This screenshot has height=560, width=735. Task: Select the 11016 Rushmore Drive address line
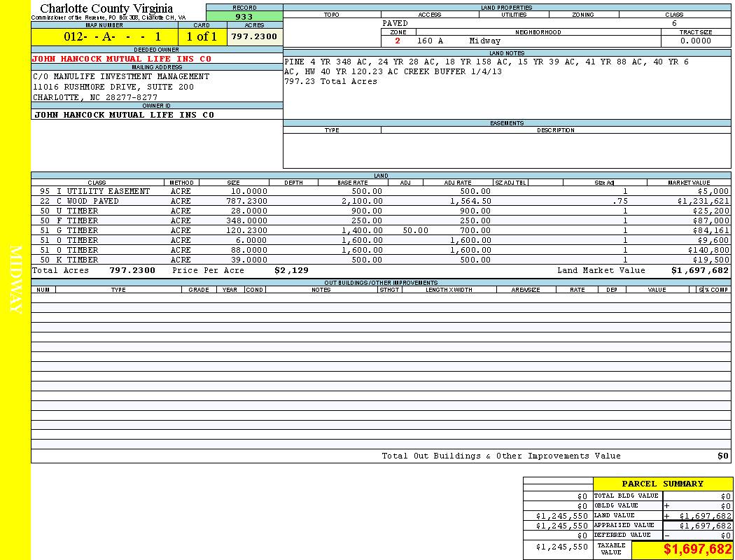pyautogui.click(x=113, y=87)
